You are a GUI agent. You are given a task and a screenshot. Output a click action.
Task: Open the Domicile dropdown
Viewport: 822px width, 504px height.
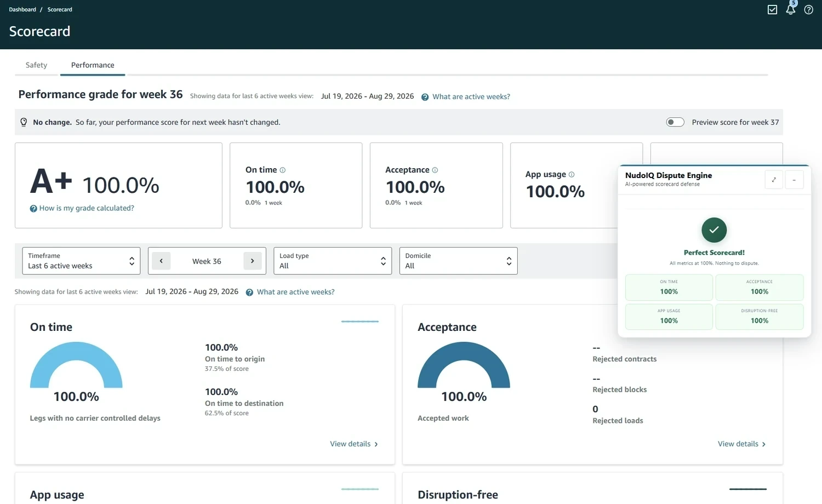coord(458,261)
